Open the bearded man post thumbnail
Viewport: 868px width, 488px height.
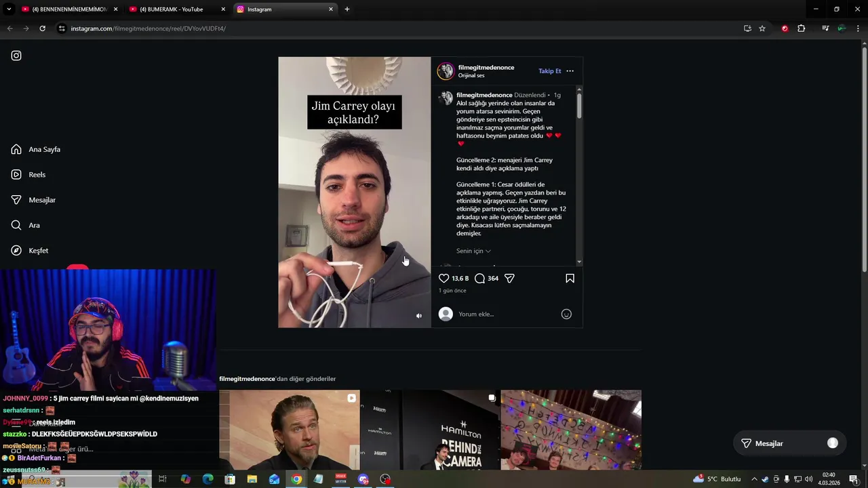290,430
